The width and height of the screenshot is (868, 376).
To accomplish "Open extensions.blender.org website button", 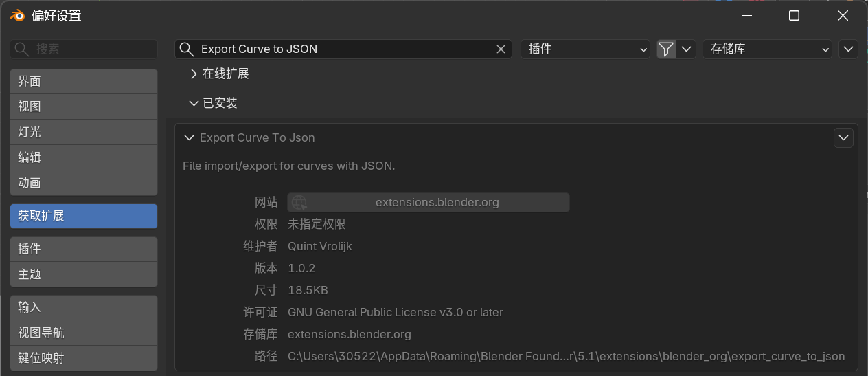I will click(429, 202).
